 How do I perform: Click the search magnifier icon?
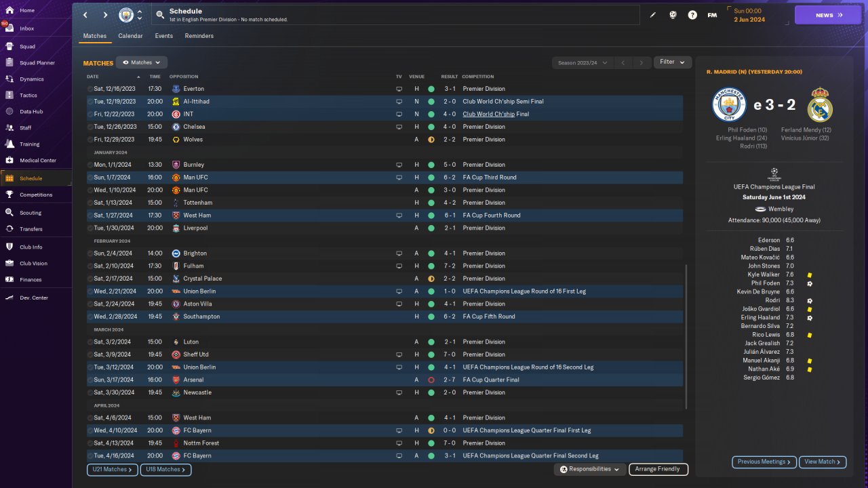click(x=160, y=14)
